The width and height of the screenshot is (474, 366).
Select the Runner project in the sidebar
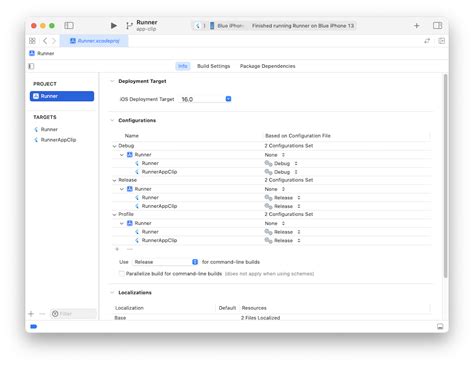click(x=62, y=96)
